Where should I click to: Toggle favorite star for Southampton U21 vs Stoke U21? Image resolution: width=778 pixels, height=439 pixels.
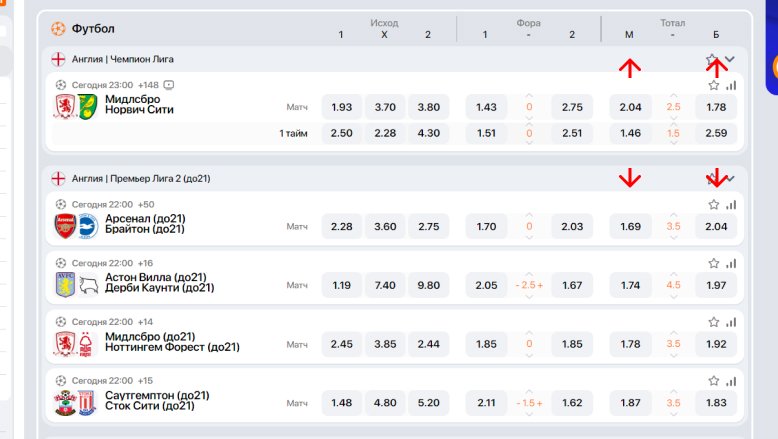click(713, 381)
